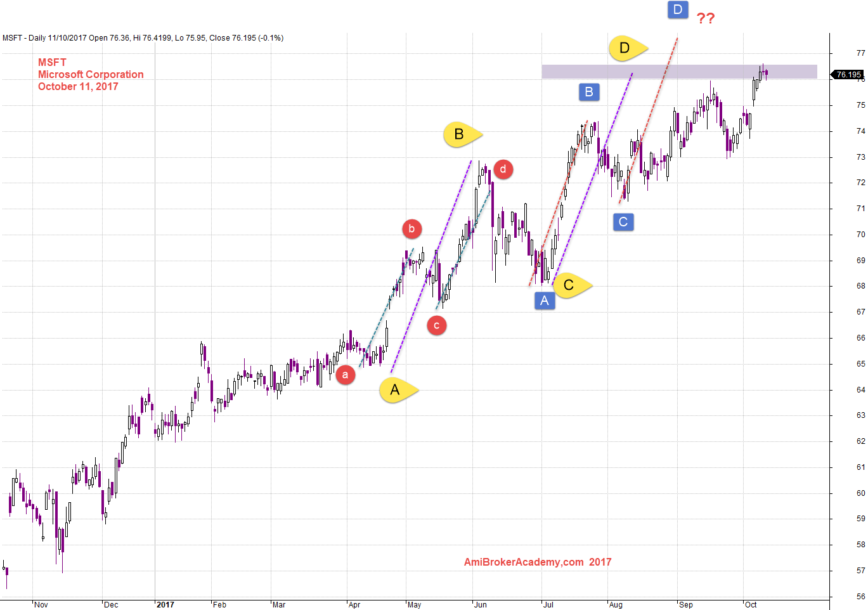Image resolution: width=868 pixels, height=610 pixels.
Task: Click the current price tag 76.195
Action: tap(848, 75)
